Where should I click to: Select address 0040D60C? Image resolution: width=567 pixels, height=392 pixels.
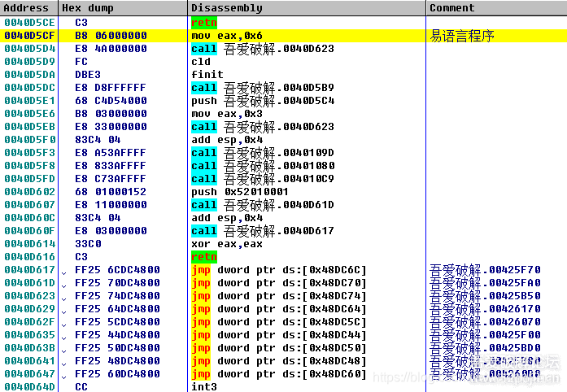point(29,218)
